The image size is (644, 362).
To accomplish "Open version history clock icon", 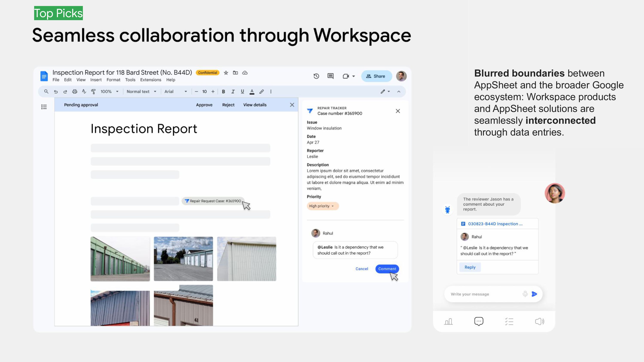I will pos(316,76).
